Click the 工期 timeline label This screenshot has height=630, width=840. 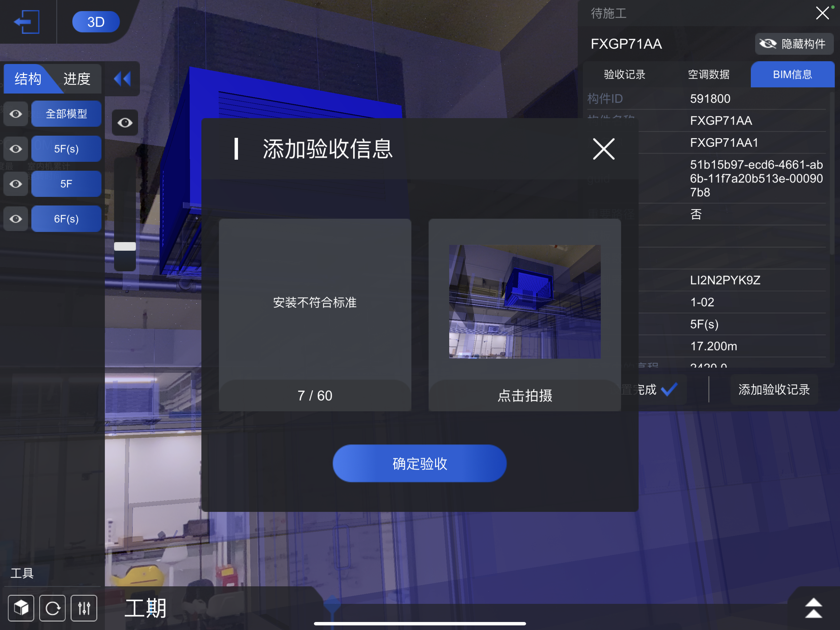[145, 608]
